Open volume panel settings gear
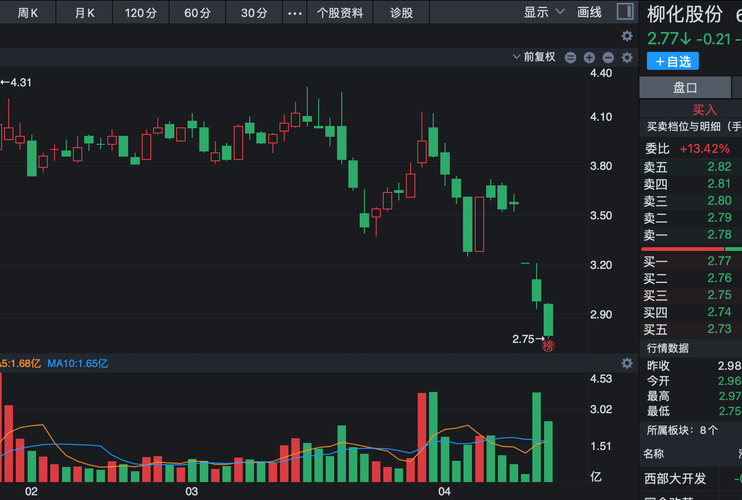Viewport: 742px width, 500px height. (627, 362)
